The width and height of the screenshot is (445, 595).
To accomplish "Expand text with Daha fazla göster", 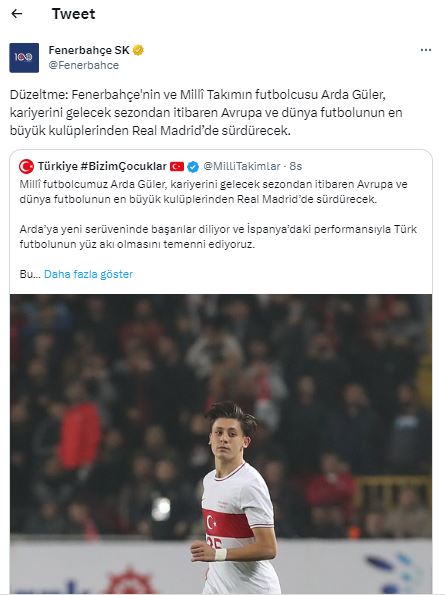I will click(88, 274).
